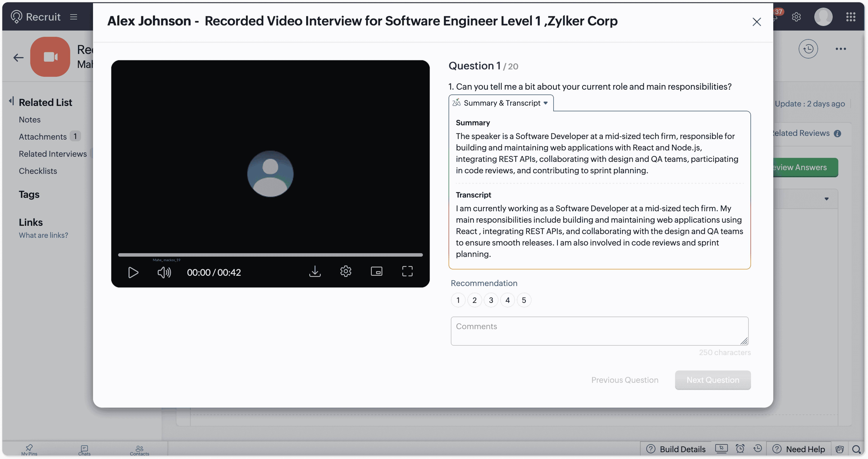
Task: Mute the video player volume
Action: 164,272
